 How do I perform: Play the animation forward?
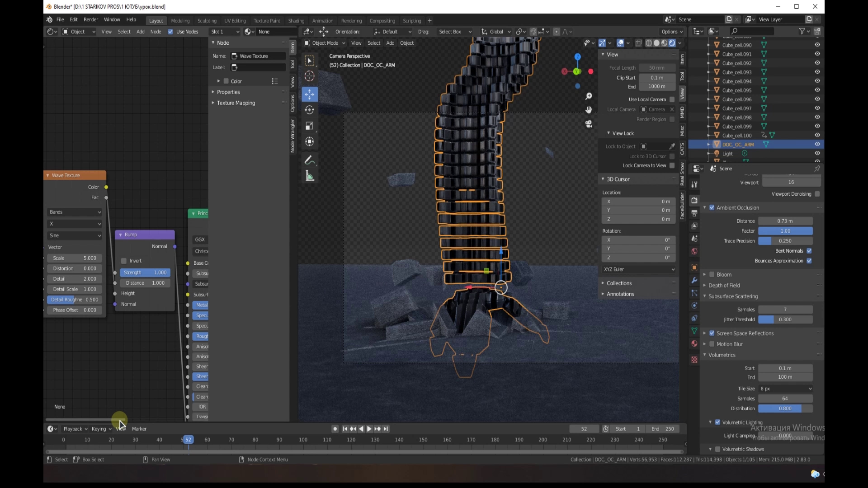coord(369,429)
